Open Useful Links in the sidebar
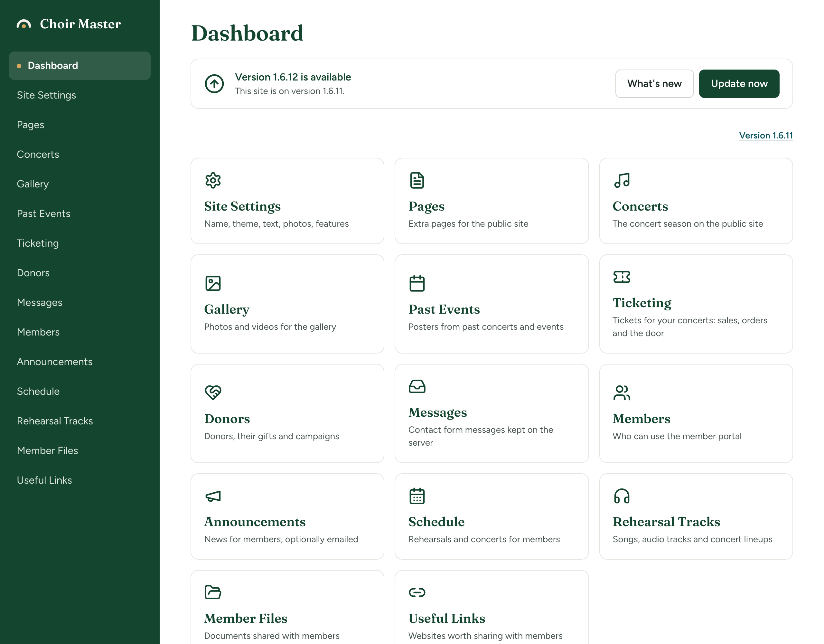The height and width of the screenshot is (644, 824). click(x=80, y=480)
